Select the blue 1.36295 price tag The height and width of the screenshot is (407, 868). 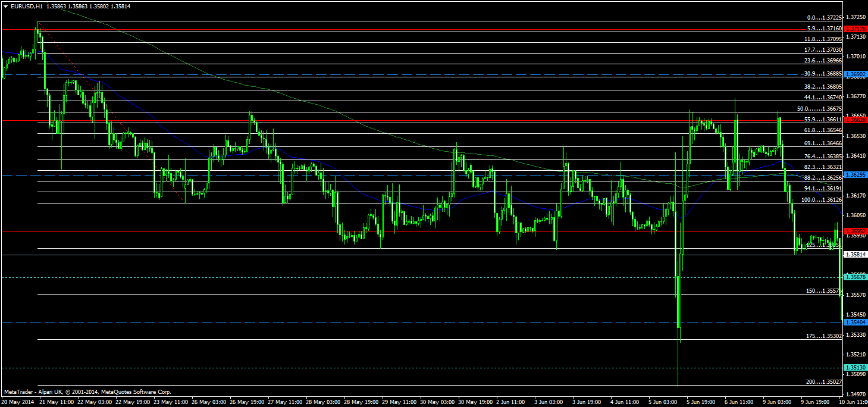[856, 175]
